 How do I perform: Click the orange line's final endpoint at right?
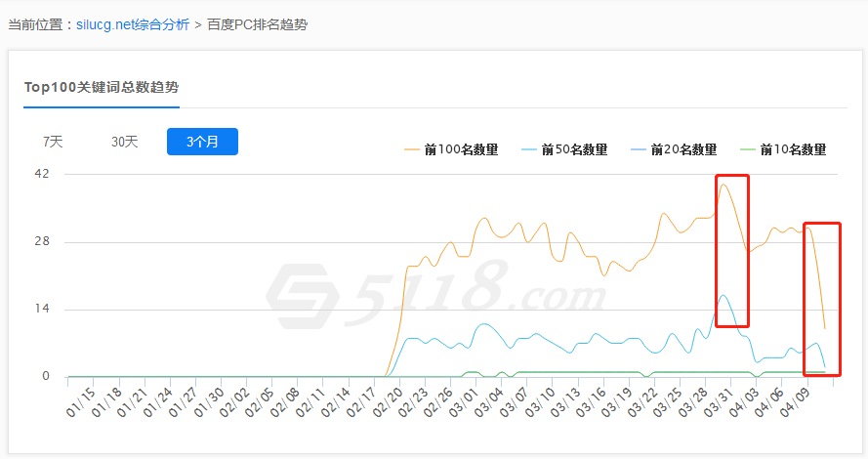click(825, 328)
